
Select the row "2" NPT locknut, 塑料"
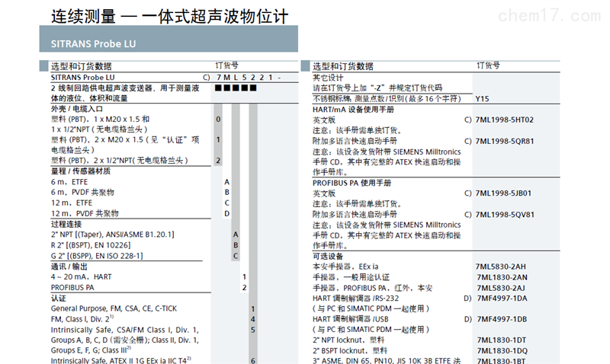coord(348,340)
